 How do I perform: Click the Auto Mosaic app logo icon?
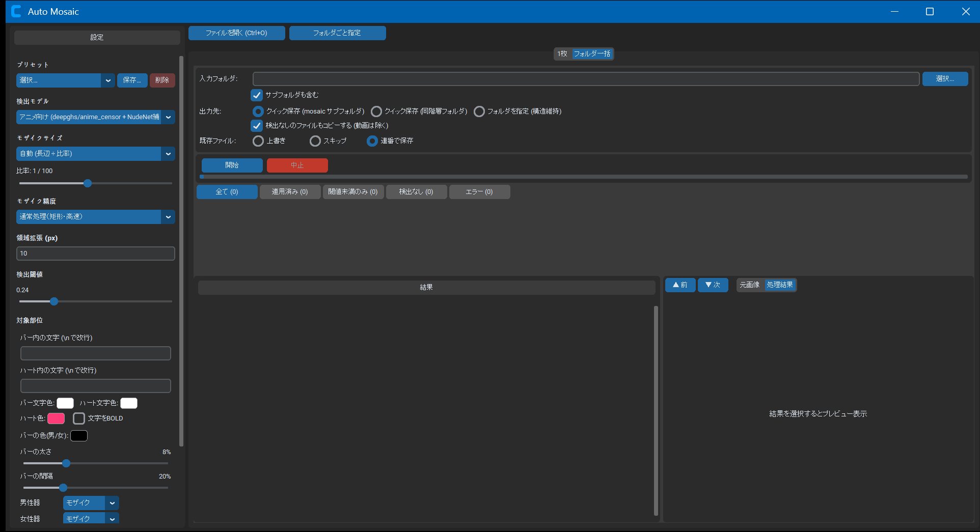(x=16, y=11)
